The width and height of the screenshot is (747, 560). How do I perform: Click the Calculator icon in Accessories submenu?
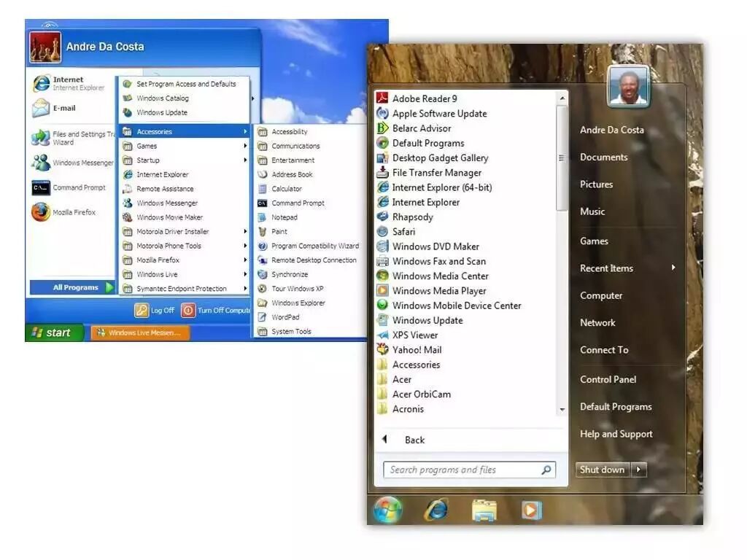pyautogui.click(x=262, y=189)
